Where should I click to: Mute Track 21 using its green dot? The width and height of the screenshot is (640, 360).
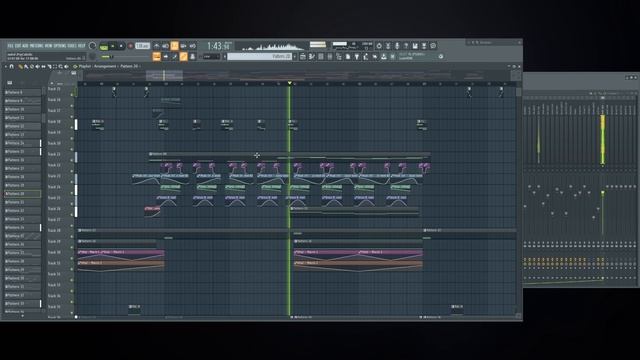[72, 160]
